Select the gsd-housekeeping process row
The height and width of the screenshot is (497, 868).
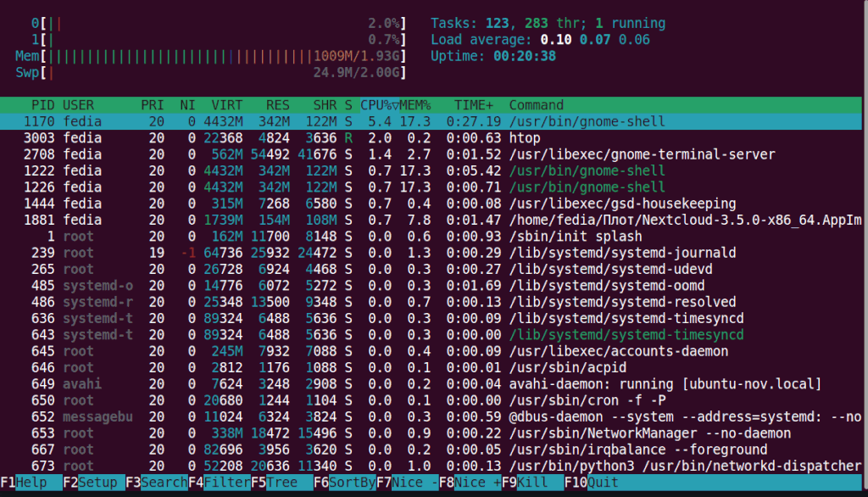tap(431, 204)
